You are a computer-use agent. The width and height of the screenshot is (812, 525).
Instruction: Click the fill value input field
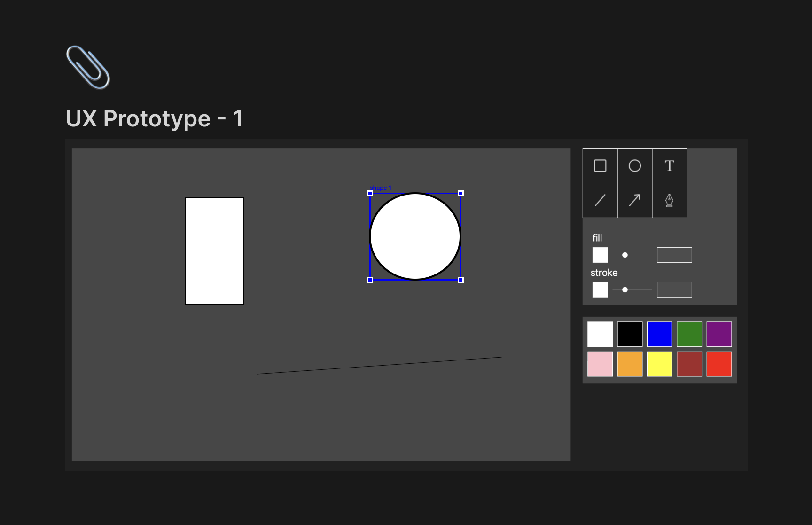tap(674, 255)
